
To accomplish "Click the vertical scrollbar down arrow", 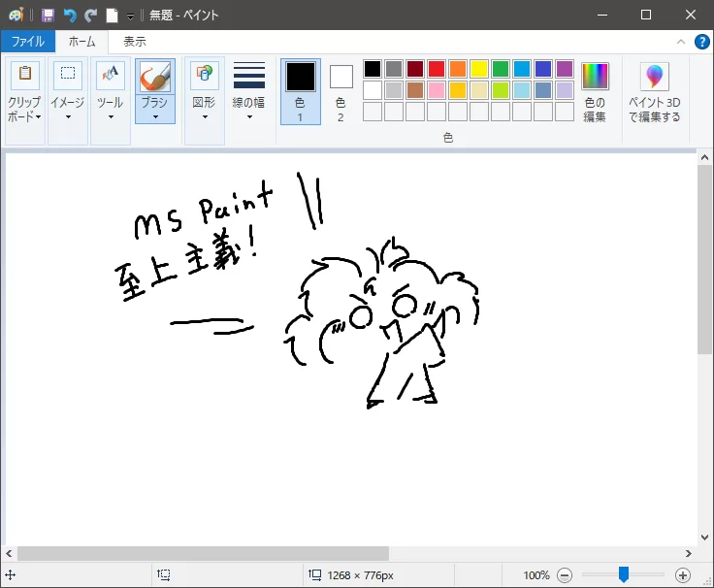I will tap(704, 537).
